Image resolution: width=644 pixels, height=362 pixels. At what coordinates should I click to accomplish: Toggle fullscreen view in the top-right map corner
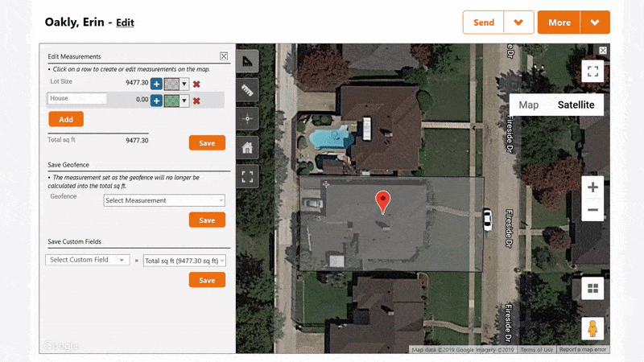(592, 72)
